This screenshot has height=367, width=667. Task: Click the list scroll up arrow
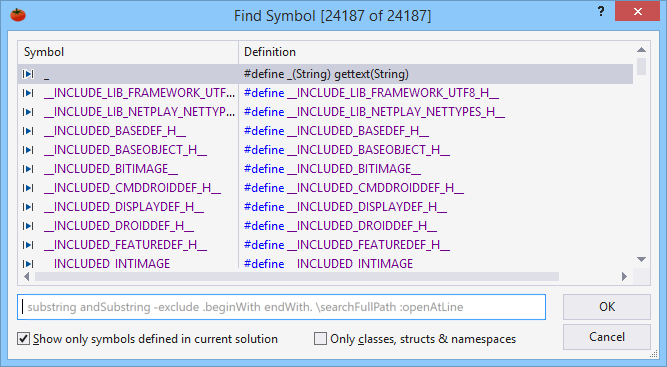click(641, 50)
